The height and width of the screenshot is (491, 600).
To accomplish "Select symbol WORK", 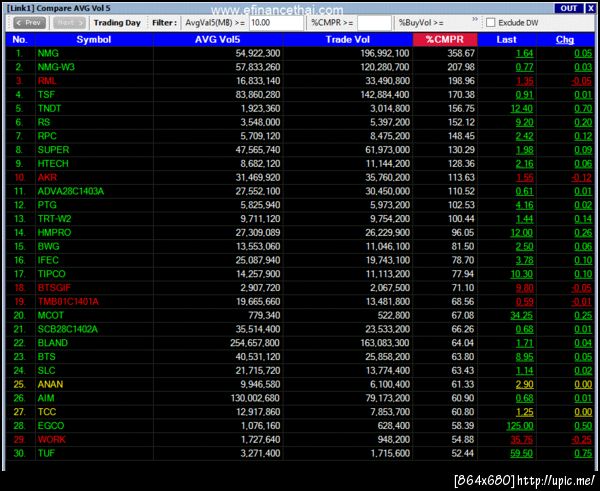I will pos(52,439).
